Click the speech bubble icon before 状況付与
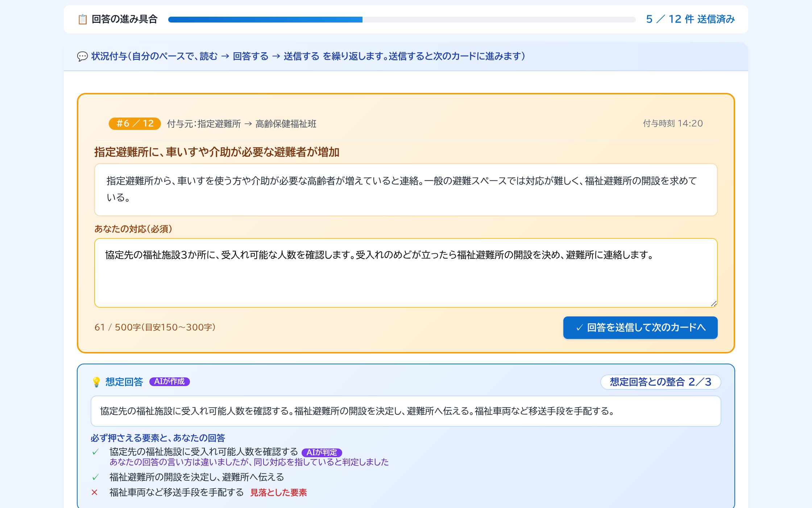The height and width of the screenshot is (508, 812). pos(83,56)
